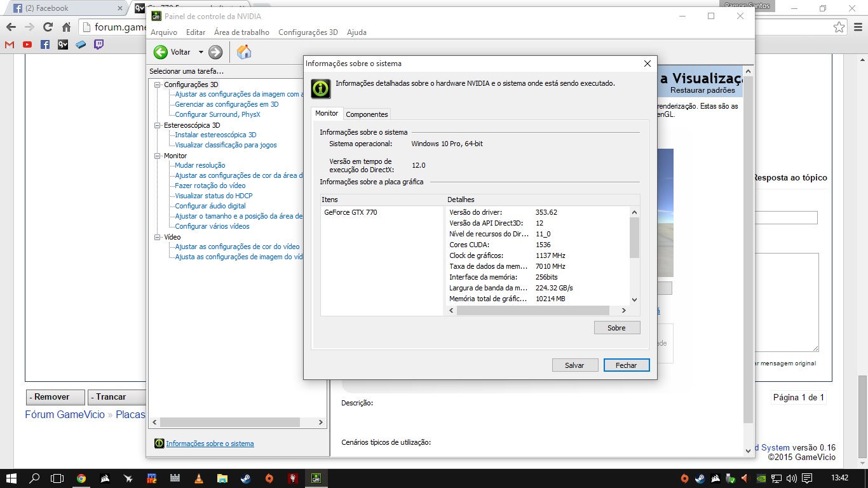Open Arquivo menu
868x488 pixels.
164,32
